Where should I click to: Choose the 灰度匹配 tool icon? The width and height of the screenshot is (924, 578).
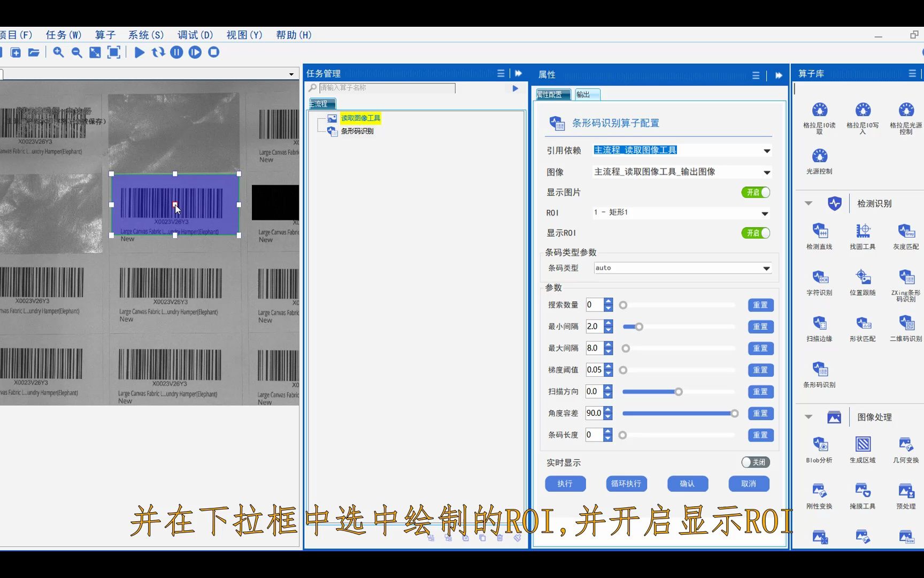906,231
